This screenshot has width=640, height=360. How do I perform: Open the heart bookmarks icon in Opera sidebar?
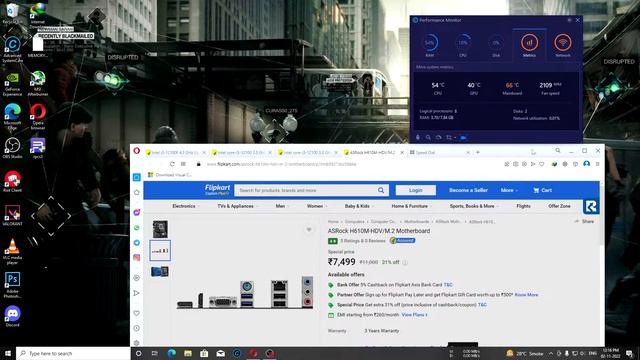137,313
